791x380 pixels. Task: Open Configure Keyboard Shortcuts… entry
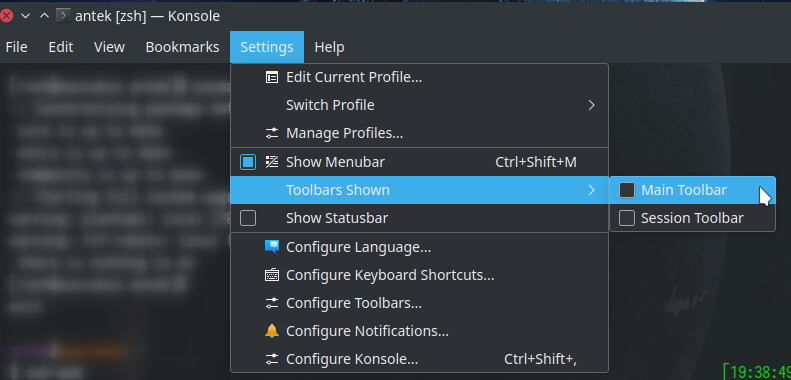[419, 275]
